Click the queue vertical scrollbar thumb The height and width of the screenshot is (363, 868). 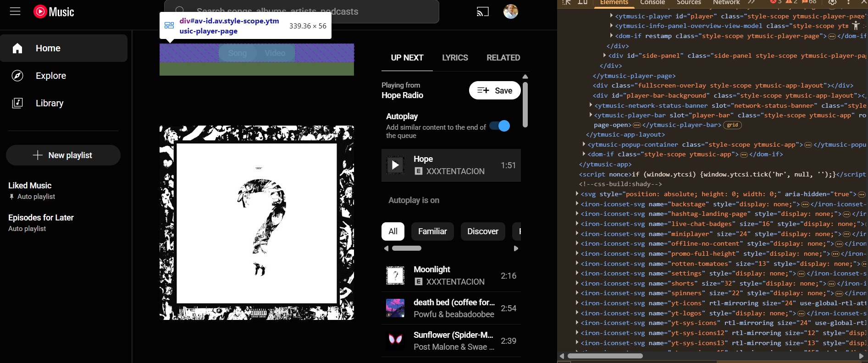pyautogui.click(x=525, y=104)
